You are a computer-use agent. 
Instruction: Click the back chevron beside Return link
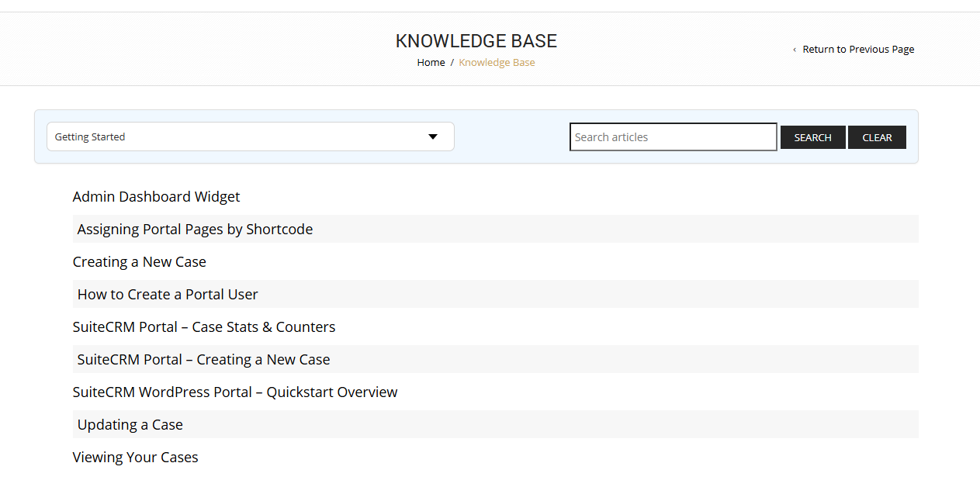coord(795,50)
